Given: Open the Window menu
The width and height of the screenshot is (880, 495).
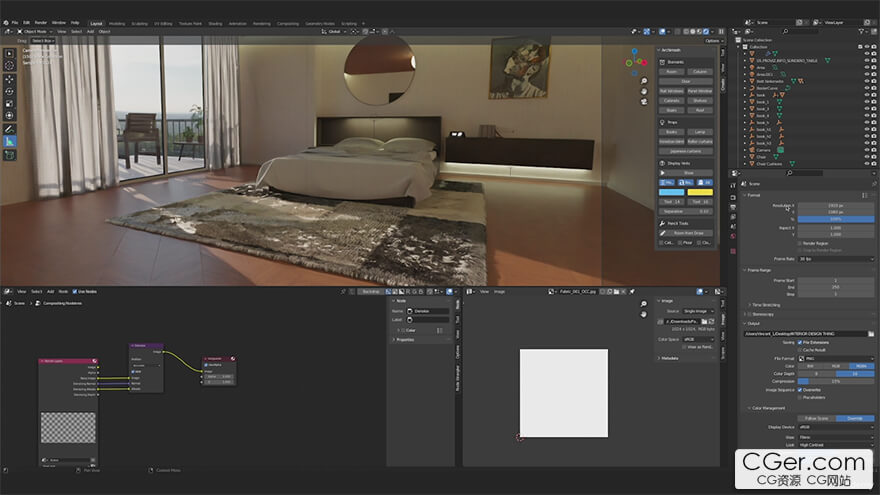Looking at the screenshot, I should click(x=59, y=23).
